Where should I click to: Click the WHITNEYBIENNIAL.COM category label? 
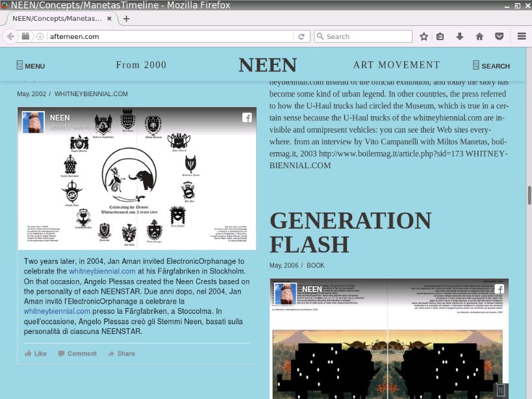91,94
